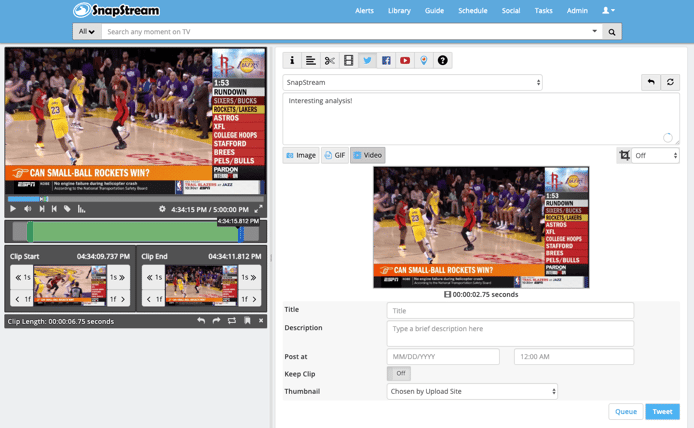Open the Alerts menu
This screenshot has width=694, height=428.
coord(364,11)
